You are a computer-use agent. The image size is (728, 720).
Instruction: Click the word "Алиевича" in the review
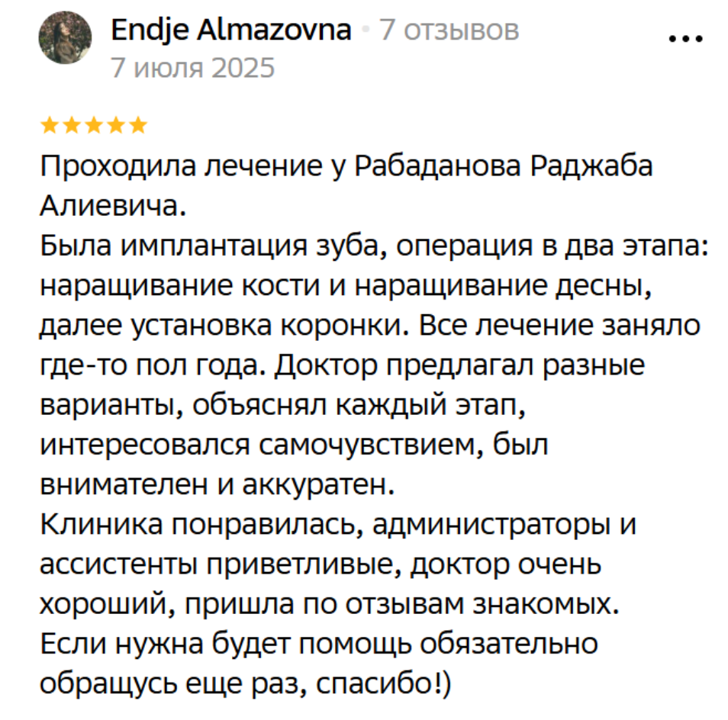pos(111,206)
